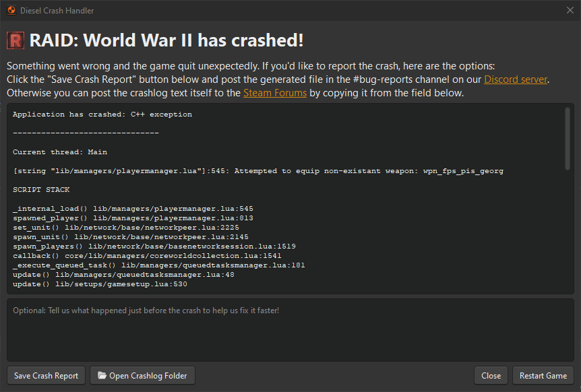Open the Discord server link
Viewport: 581px width, 392px height.
pyautogui.click(x=516, y=79)
